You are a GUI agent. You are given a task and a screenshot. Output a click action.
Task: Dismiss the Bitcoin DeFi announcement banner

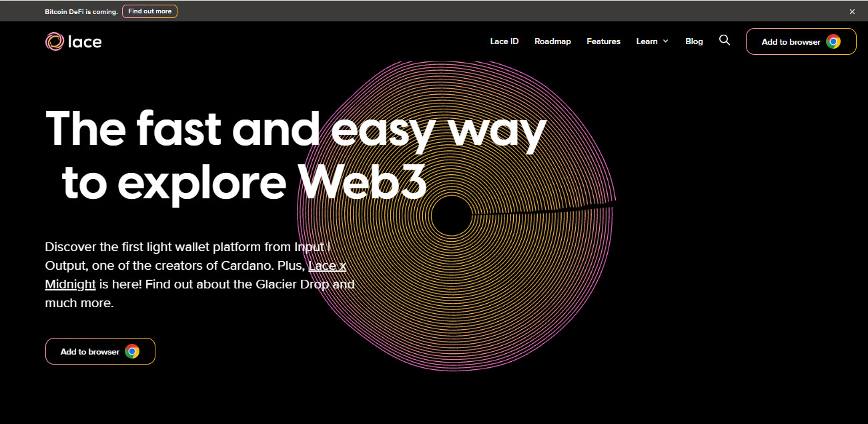pyautogui.click(x=852, y=11)
